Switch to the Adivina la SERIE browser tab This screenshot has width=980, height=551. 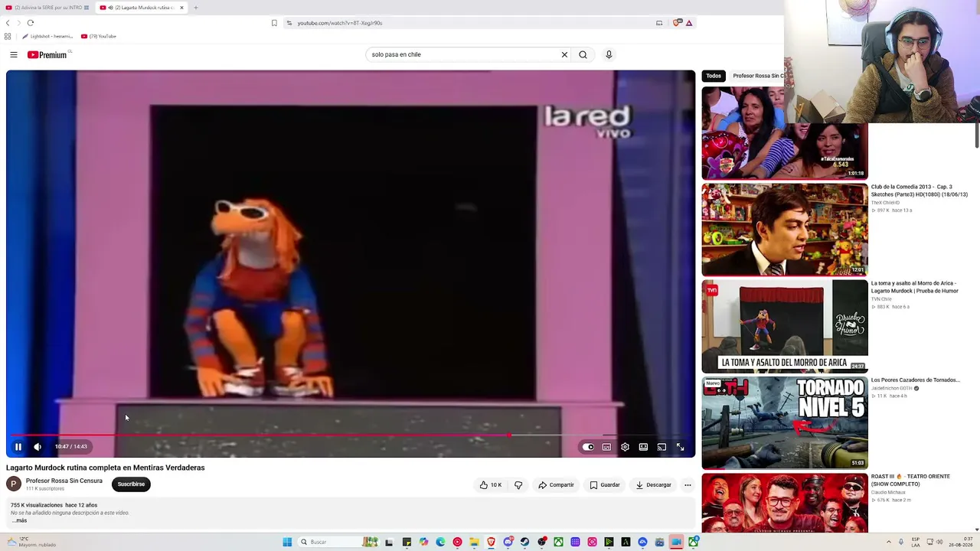pos(47,8)
